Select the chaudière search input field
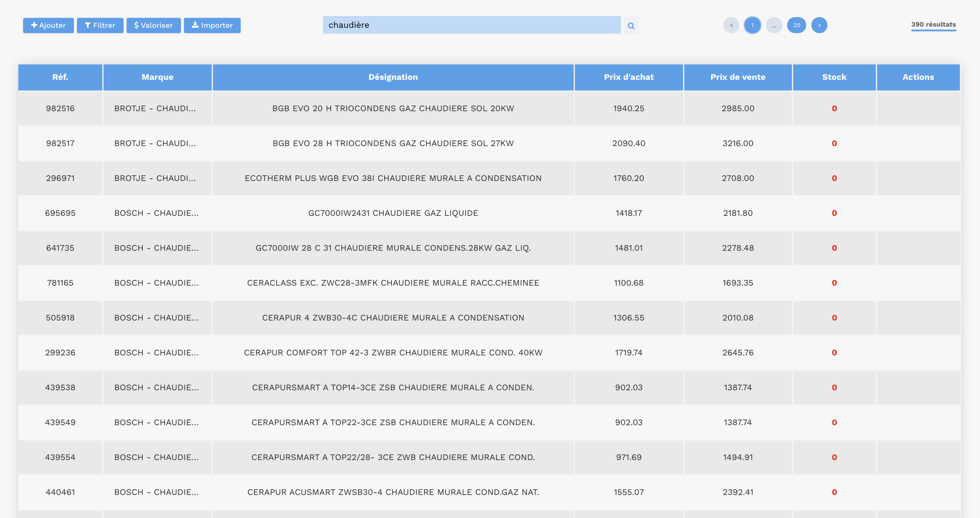The height and width of the screenshot is (518, 980). tap(472, 26)
